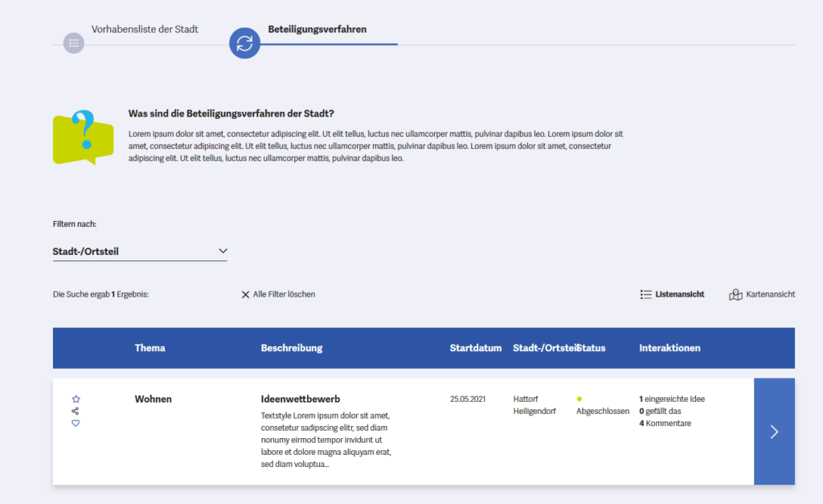The image size is (823, 504).
Task: Select the Beteiligungsverfahren tab
Action: 317,30
